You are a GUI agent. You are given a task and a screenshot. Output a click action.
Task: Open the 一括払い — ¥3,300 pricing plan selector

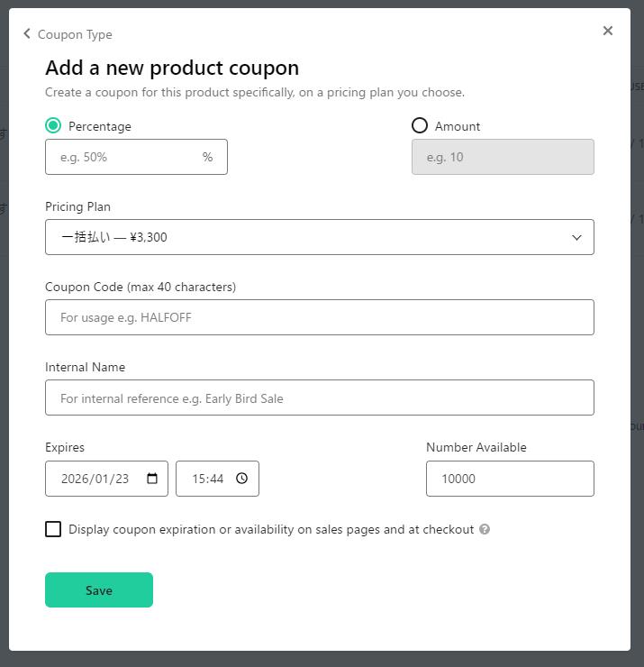point(320,237)
